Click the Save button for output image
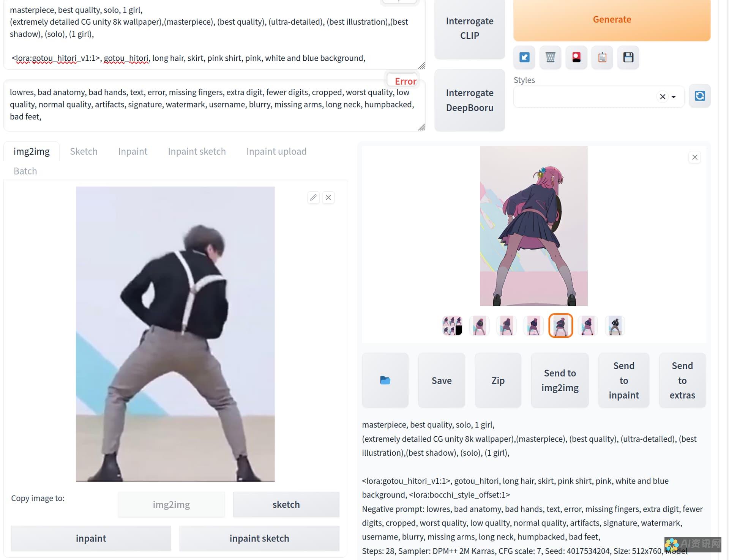This screenshot has width=729, height=560. tap(441, 380)
